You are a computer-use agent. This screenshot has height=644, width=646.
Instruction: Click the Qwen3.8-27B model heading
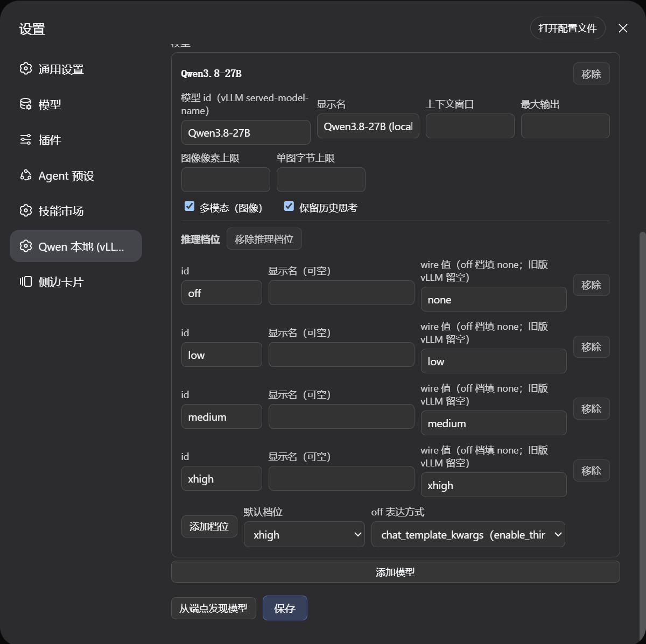211,74
